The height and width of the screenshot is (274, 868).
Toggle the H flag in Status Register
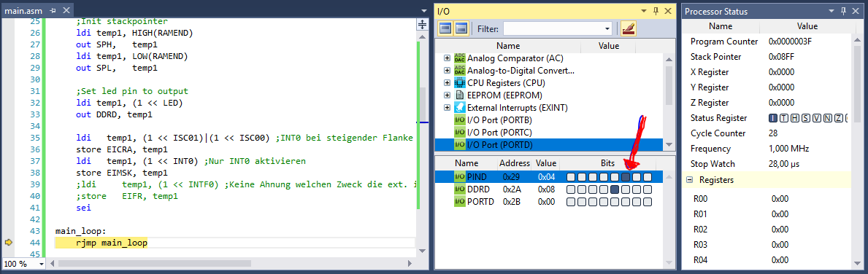tap(795, 118)
